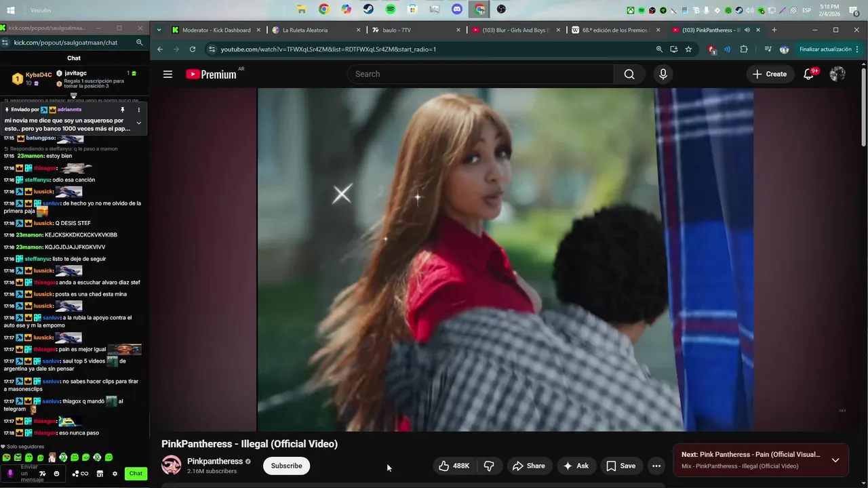868x488 pixels.
Task: Switch to the Blur - Girls And Boys tab
Action: click(516, 30)
